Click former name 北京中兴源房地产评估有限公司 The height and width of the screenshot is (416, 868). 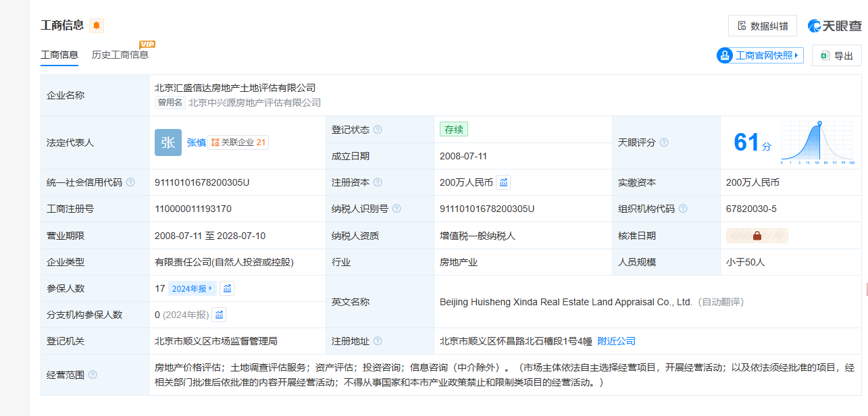coord(255,103)
